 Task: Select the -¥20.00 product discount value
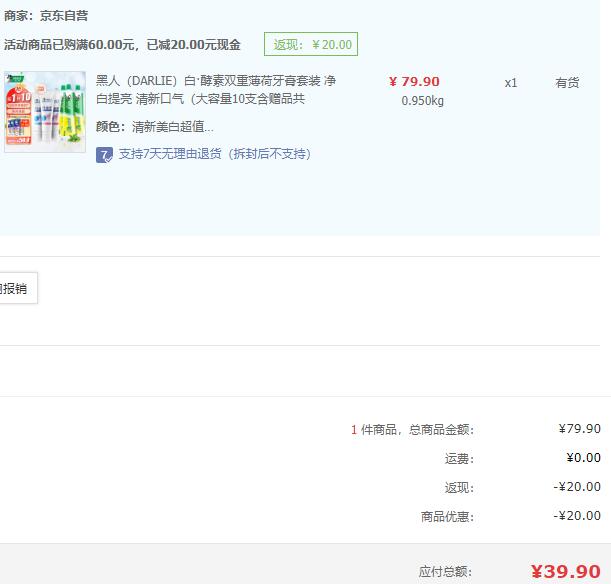pyautogui.click(x=577, y=515)
